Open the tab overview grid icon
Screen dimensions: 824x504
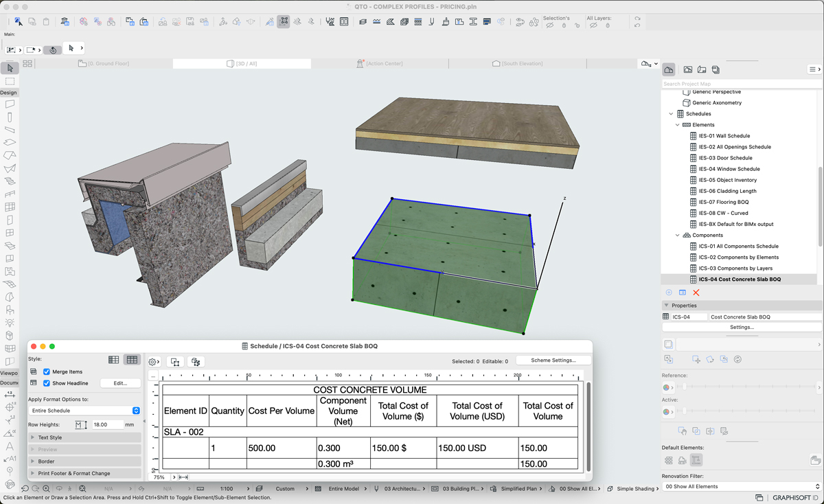[x=27, y=64]
